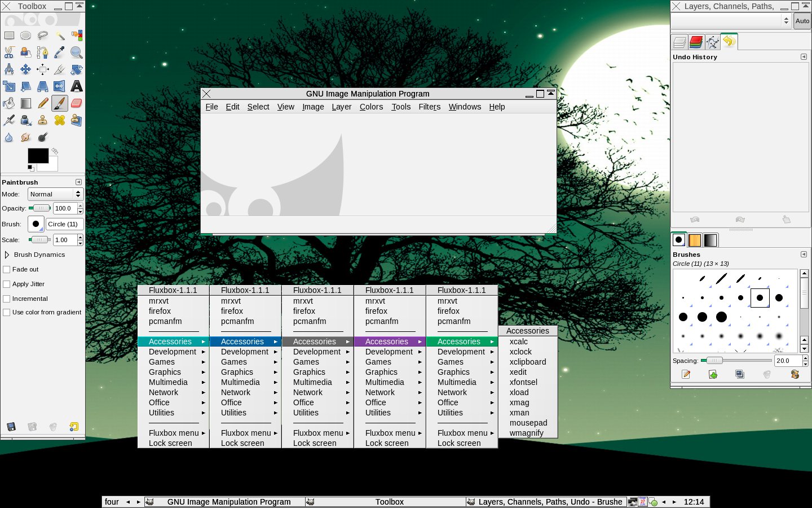Choose the Heal tool
Screen dimensions: 812x508
tap(60, 120)
